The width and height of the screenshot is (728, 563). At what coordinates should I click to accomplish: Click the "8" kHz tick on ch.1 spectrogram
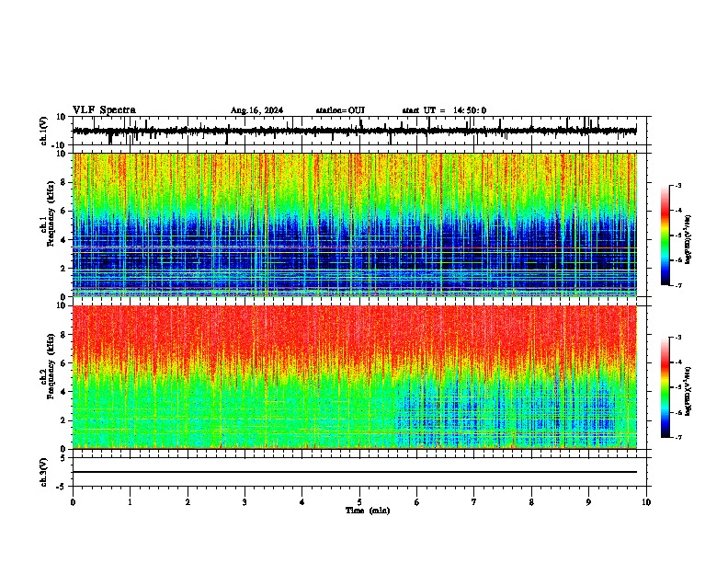[x=63, y=182]
